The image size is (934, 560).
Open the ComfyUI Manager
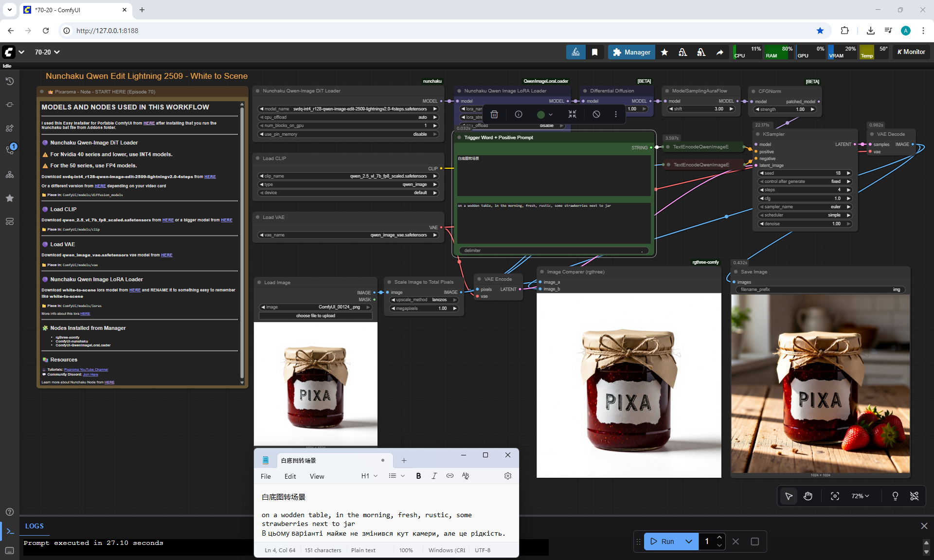(x=631, y=52)
